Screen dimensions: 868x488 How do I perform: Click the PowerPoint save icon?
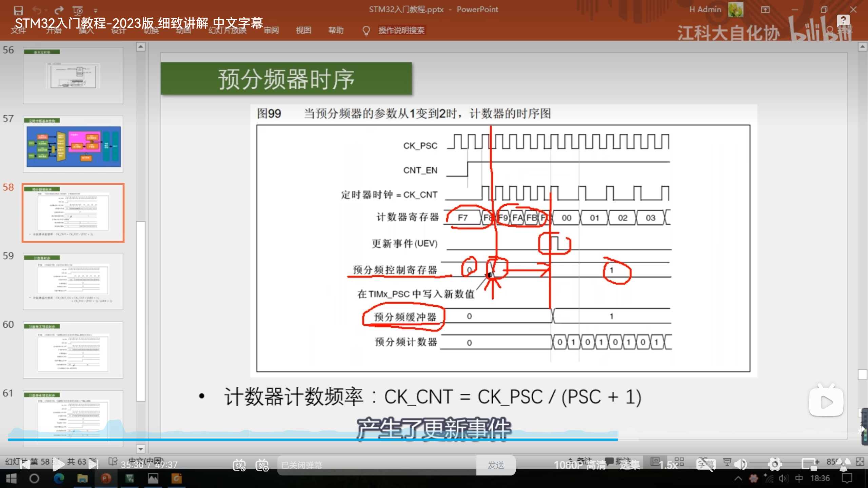point(18,11)
